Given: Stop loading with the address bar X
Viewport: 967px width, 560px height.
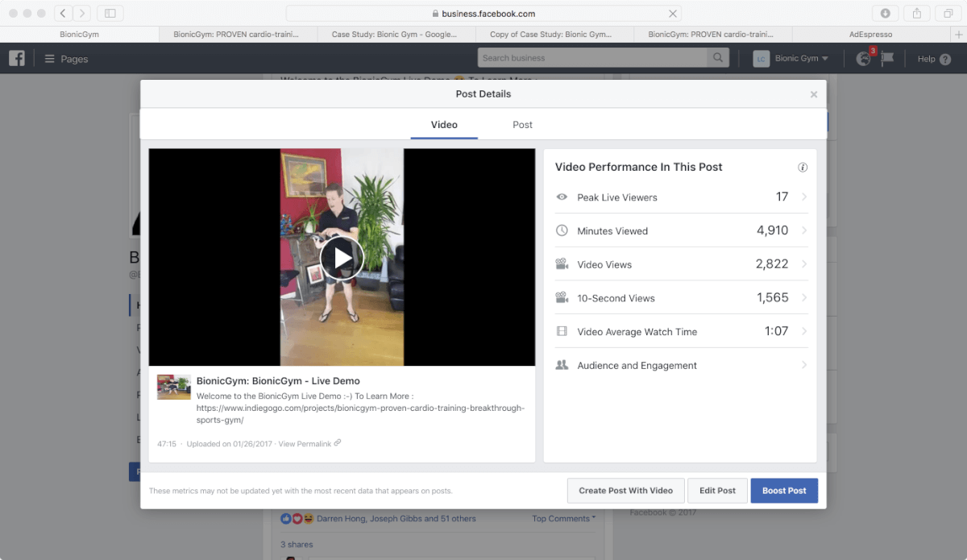Looking at the screenshot, I should point(673,14).
